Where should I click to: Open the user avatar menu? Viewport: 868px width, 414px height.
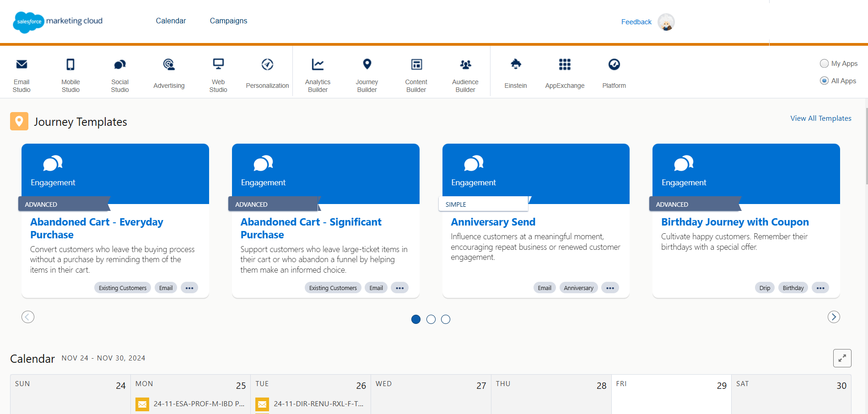666,22
